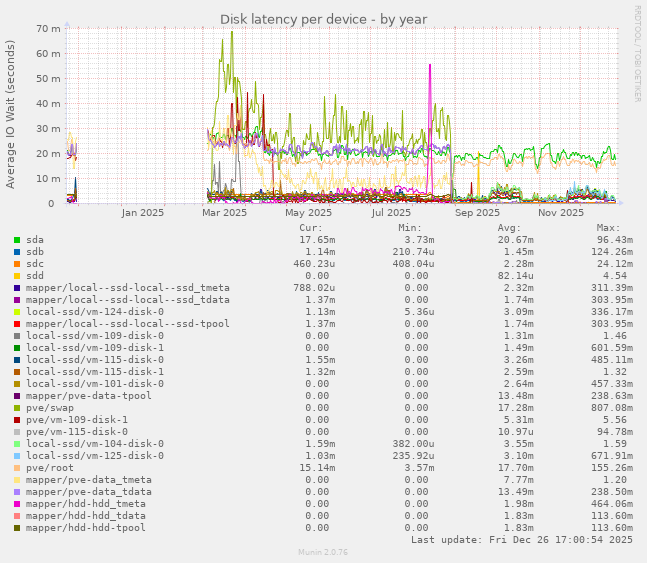This screenshot has width=647, height=563.
Task: Click the 'Munin 2.0.76' footer text
Action: [x=323, y=552]
